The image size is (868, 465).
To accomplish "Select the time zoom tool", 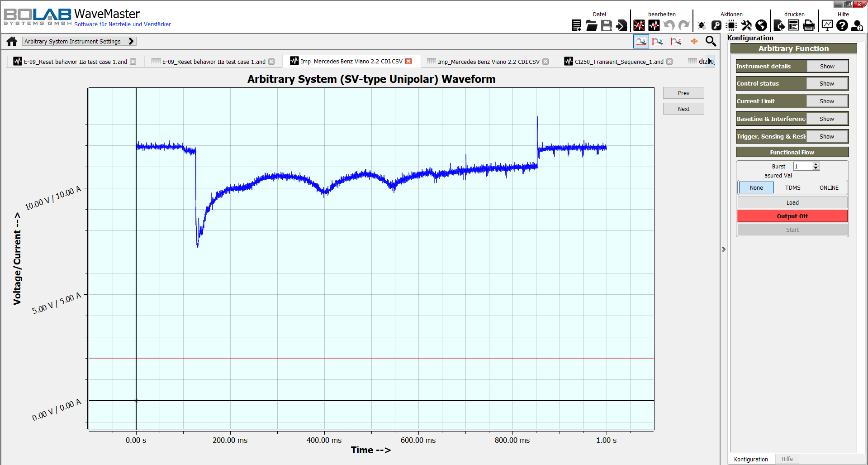I will click(x=641, y=41).
